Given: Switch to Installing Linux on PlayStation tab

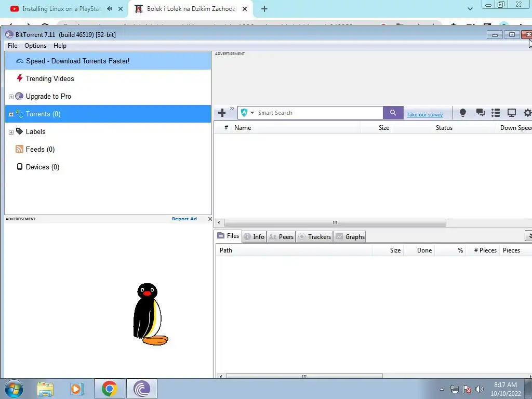Looking at the screenshot, I should (x=61, y=9).
